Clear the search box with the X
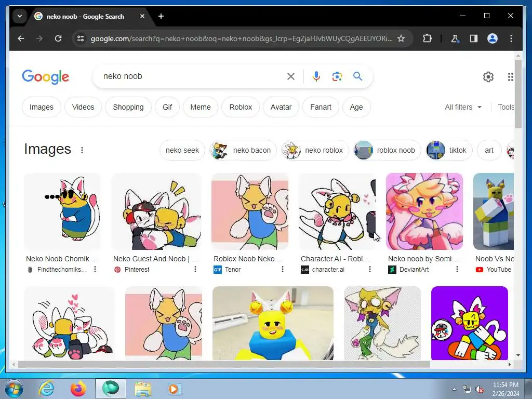 coord(291,76)
